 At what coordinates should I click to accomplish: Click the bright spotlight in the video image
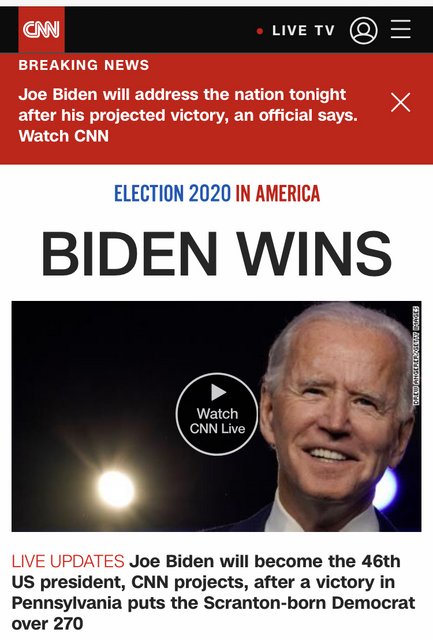pos(116,489)
